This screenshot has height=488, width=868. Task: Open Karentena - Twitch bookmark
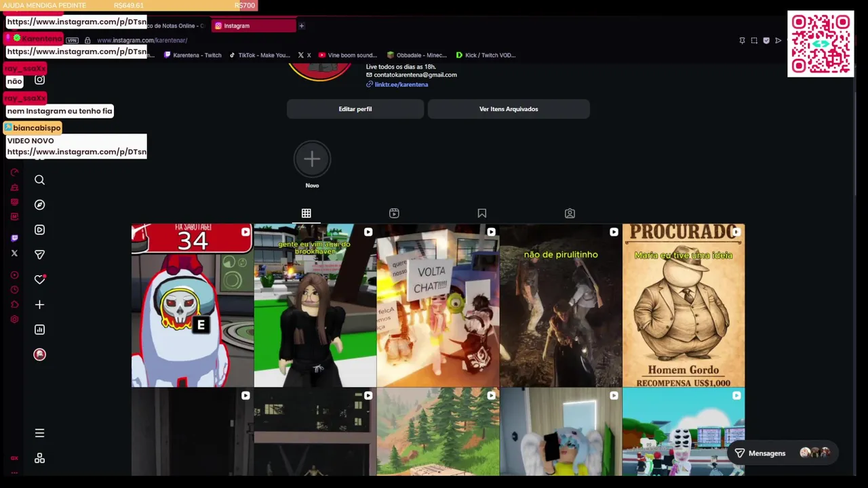pos(193,56)
